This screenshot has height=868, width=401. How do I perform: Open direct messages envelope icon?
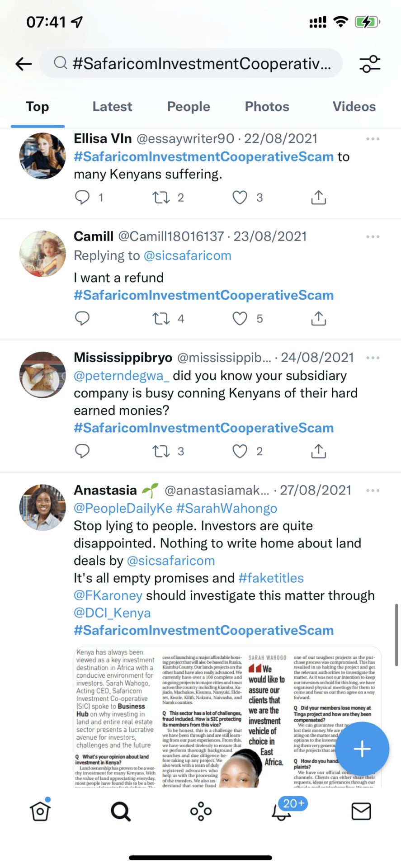(x=361, y=811)
